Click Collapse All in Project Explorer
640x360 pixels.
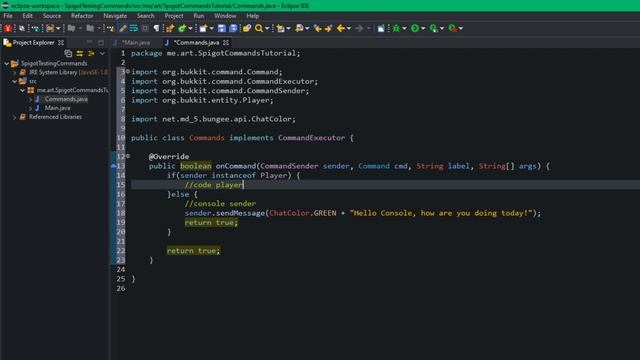pos(68,53)
